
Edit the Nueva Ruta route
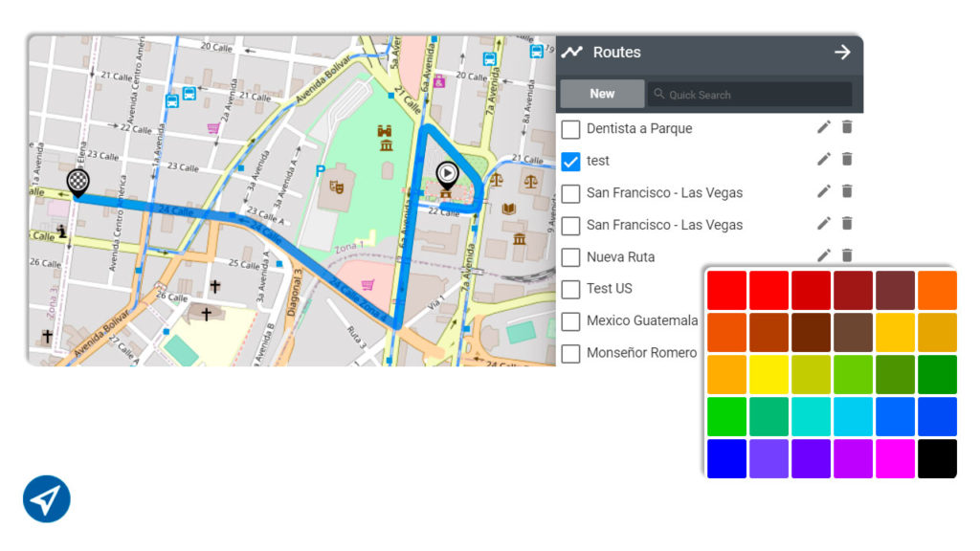(x=824, y=254)
